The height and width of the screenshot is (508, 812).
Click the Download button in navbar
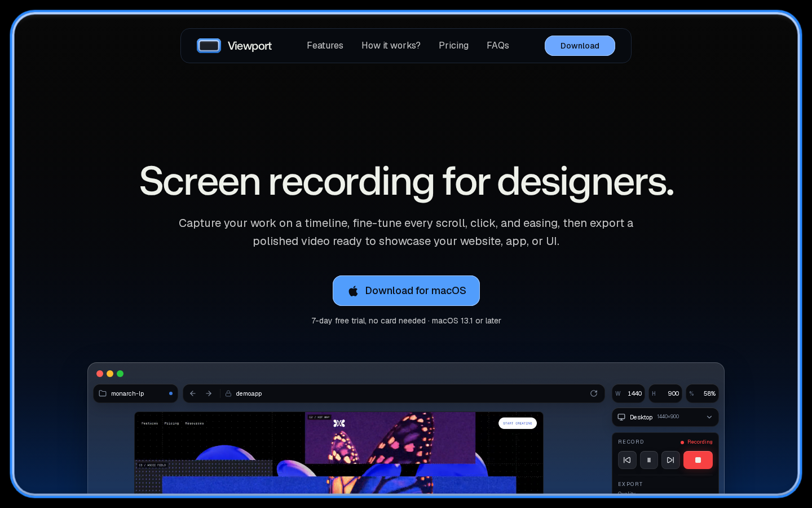580,46
